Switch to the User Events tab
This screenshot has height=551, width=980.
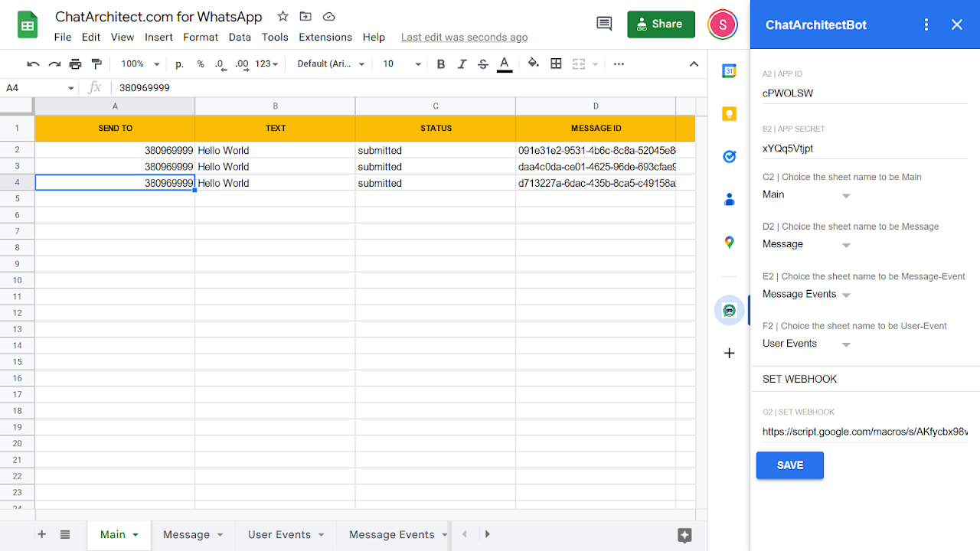286,534
